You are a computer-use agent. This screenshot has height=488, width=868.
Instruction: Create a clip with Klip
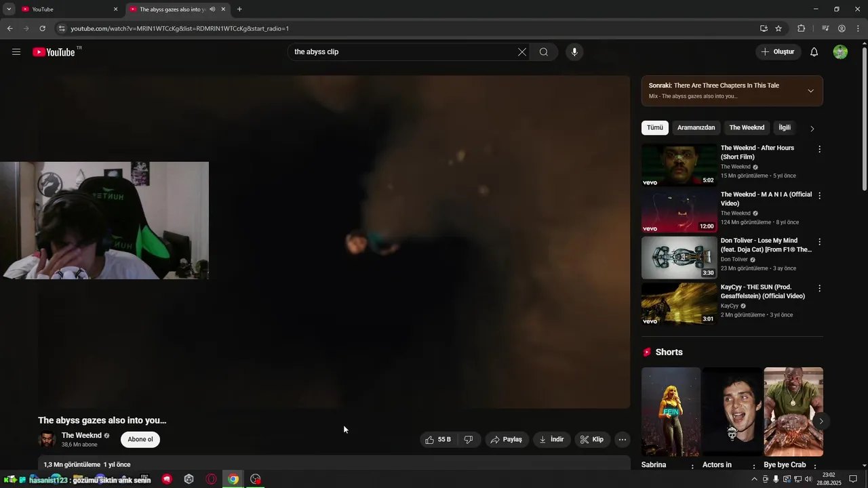click(592, 440)
